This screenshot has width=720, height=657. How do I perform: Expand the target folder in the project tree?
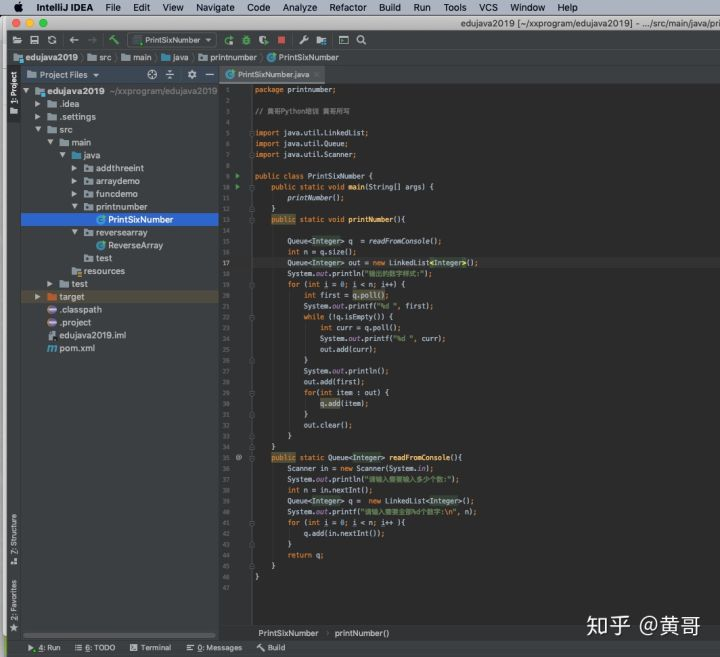(x=38, y=297)
